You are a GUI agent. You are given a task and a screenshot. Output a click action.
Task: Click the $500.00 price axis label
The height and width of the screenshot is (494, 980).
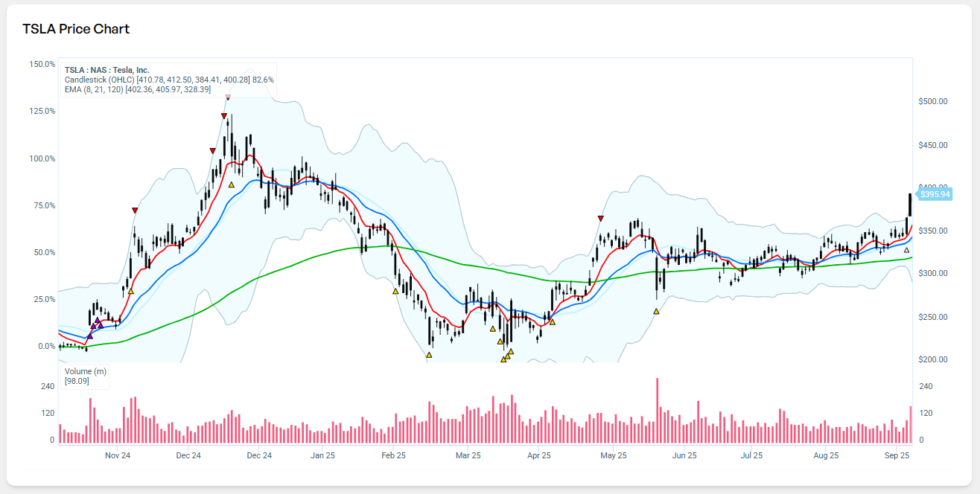pos(932,101)
